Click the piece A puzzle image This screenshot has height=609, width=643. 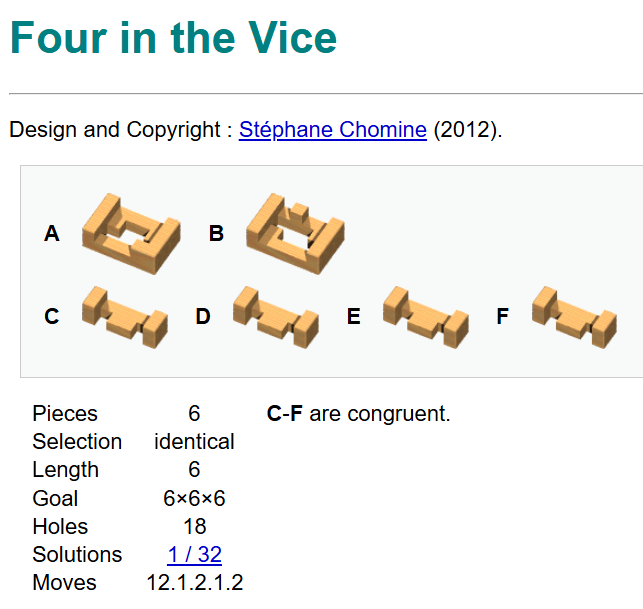129,234
